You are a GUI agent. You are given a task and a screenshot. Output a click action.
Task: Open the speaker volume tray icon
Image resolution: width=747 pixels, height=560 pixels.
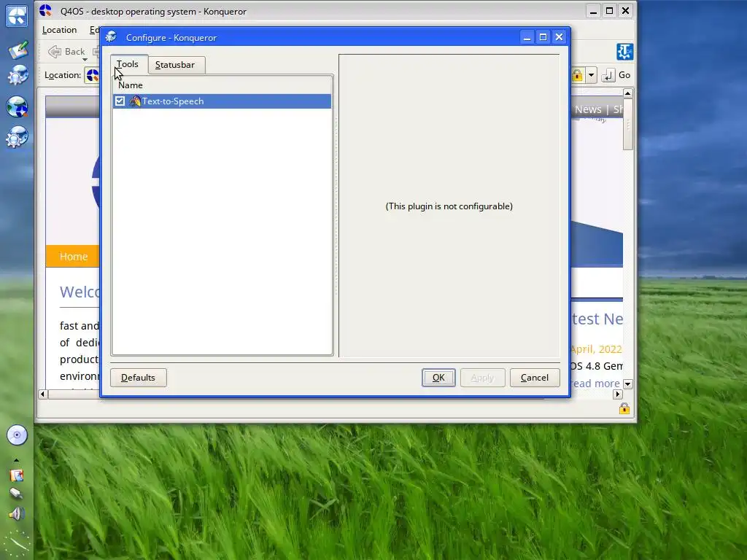click(x=16, y=514)
